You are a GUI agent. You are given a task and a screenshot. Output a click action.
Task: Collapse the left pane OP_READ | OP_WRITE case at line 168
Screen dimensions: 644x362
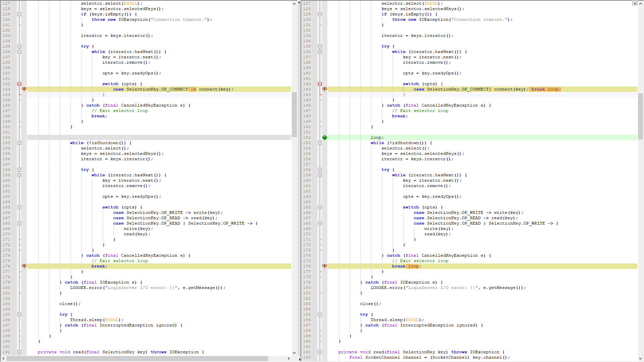click(19, 223)
